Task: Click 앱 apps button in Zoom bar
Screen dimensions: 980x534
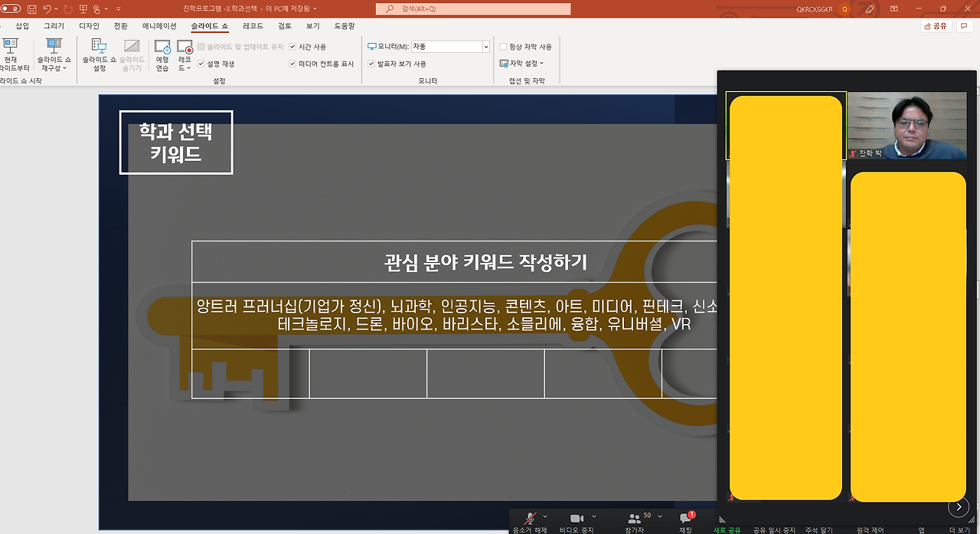Action: tap(921, 529)
